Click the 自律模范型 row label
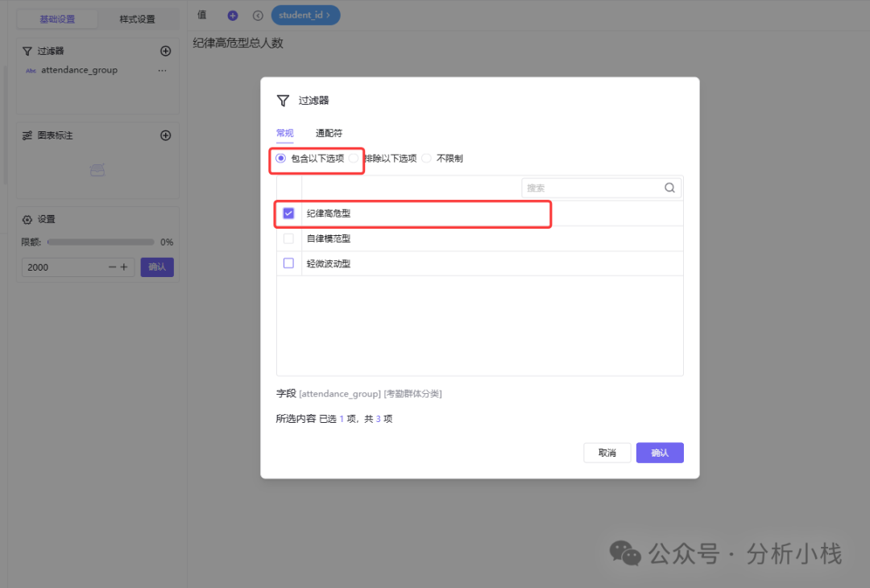870x588 pixels. 329,239
